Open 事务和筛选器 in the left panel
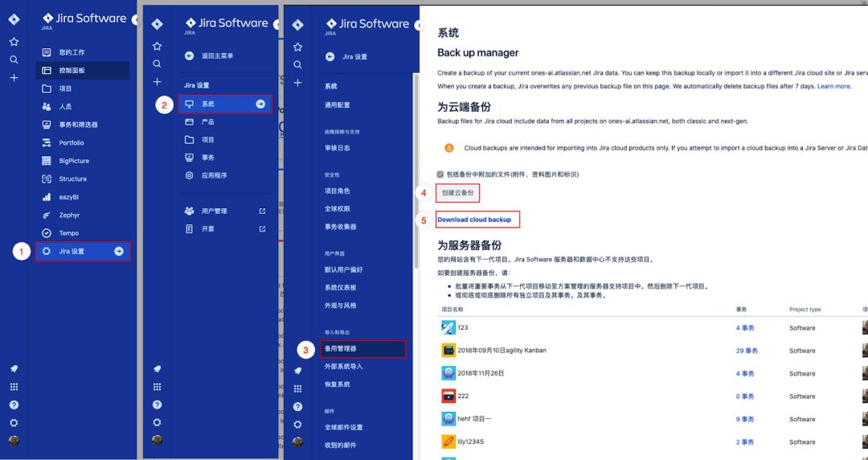 tap(83, 125)
